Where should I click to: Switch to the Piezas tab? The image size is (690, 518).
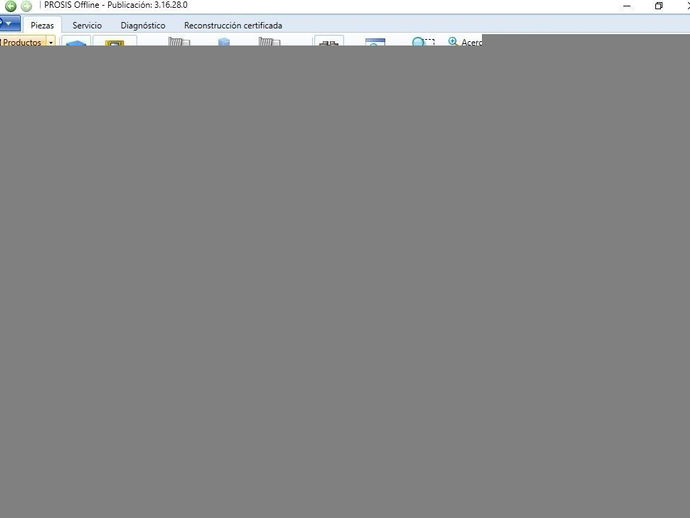click(x=42, y=26)
